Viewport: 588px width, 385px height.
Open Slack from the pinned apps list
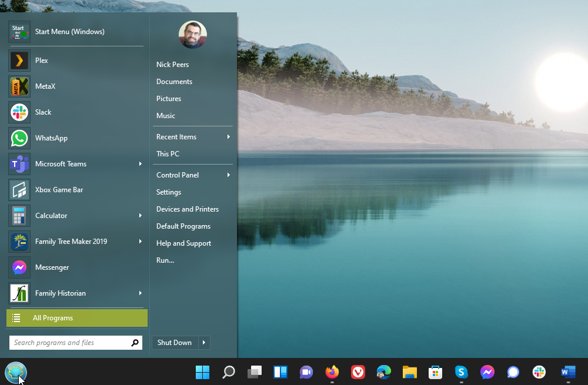pyautogui.click(x=43, y=112)
